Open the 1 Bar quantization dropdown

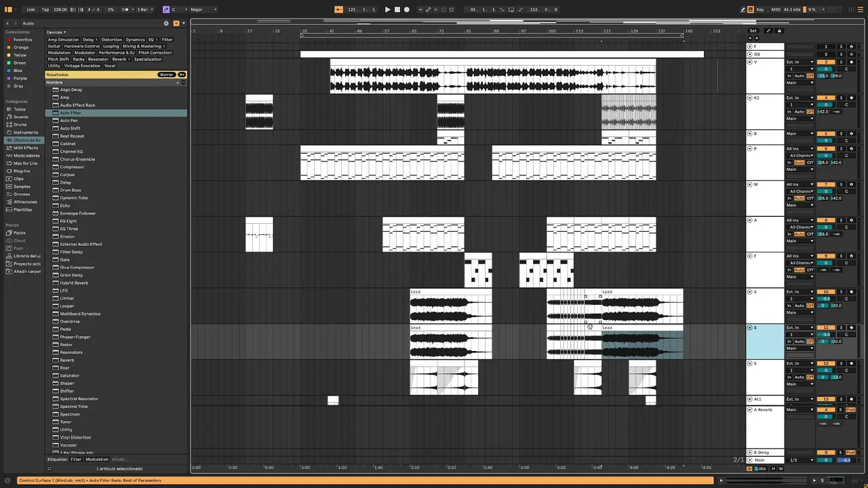coord(146,9)
